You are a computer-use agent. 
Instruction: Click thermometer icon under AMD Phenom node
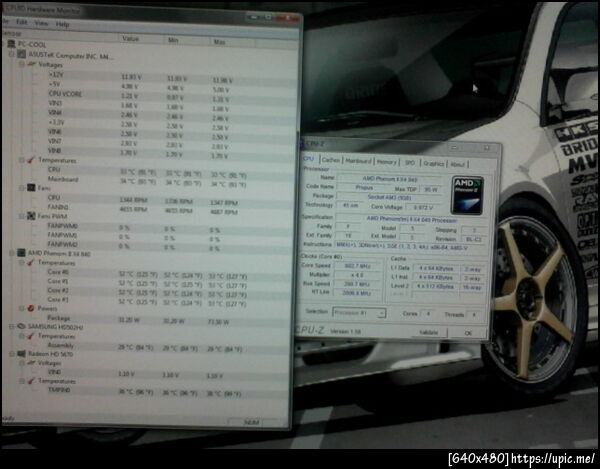[31, 263]
